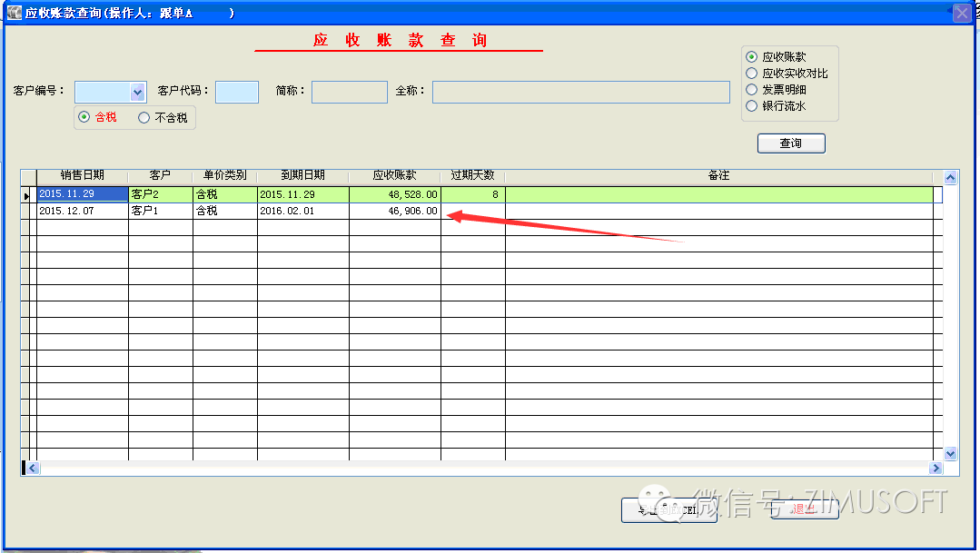This screenshot has width=980, height=553.
Task: Click the horizontal scrollbar left arrow
Action: 32,469
